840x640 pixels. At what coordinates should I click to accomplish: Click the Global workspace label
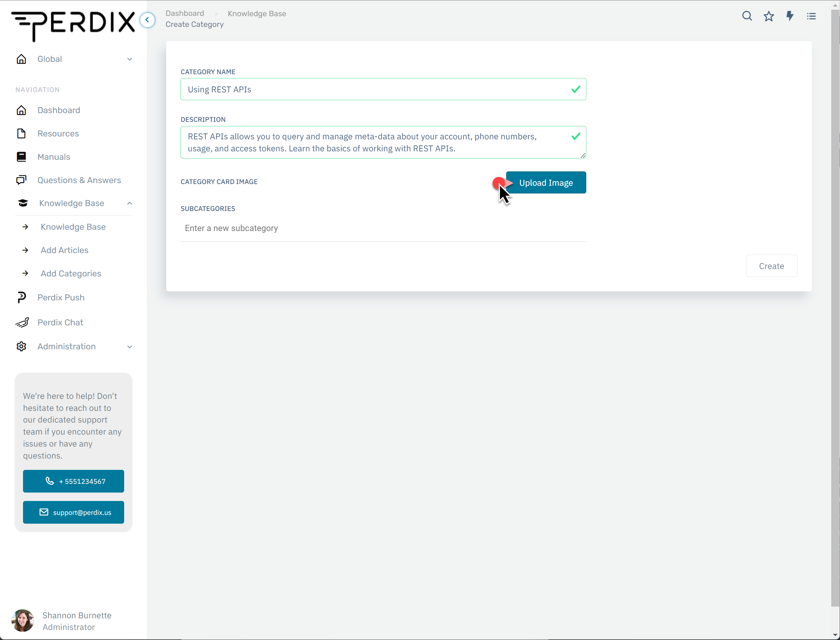pyautogui.click(x=50, y=59)
